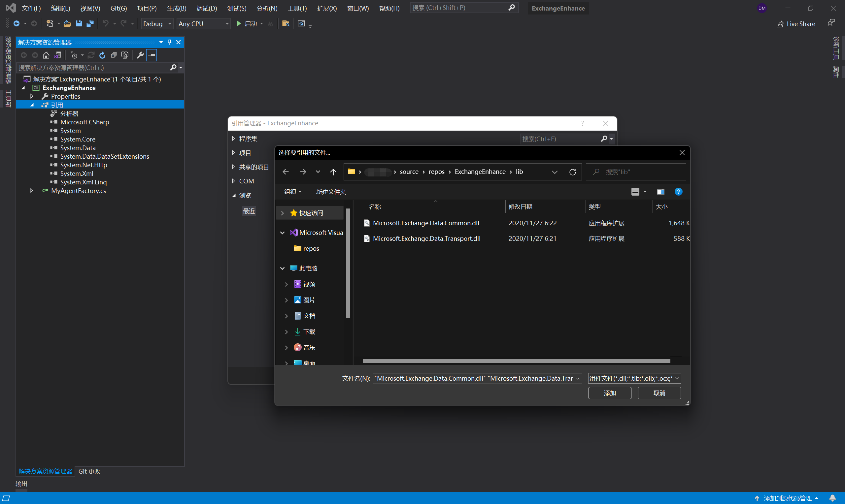Switch between solution and folder views icon
Viewport: 845px width, 504px height.
point(58,55)
